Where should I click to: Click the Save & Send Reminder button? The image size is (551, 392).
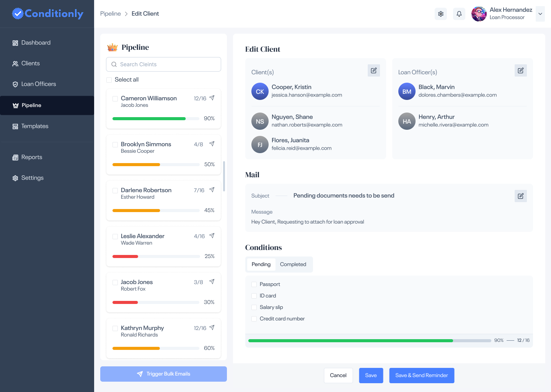click(422, 376)
